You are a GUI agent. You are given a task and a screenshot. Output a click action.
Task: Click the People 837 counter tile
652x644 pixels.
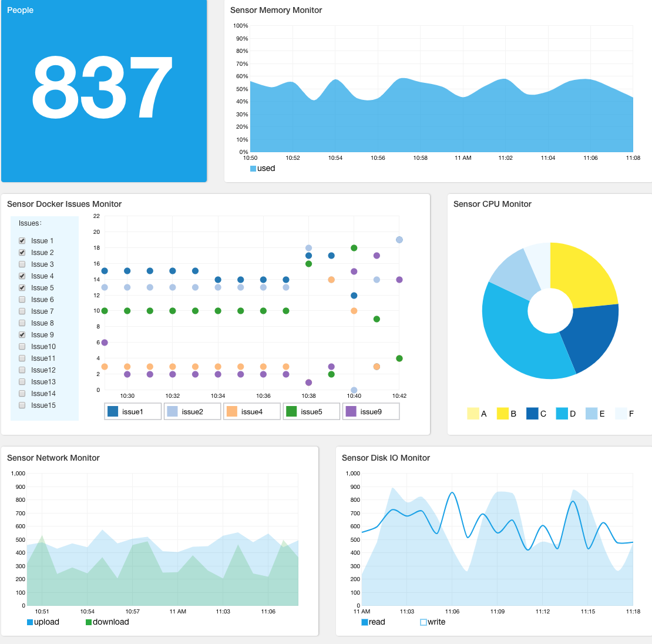point(104,91)
